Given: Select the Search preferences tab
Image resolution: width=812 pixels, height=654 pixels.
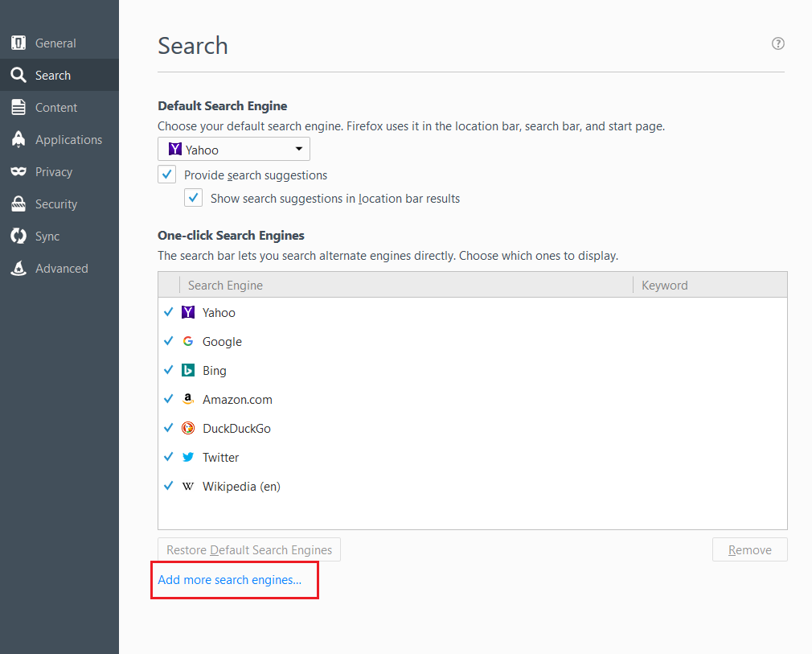Looking at the screenshot, I should pos(59,75).
